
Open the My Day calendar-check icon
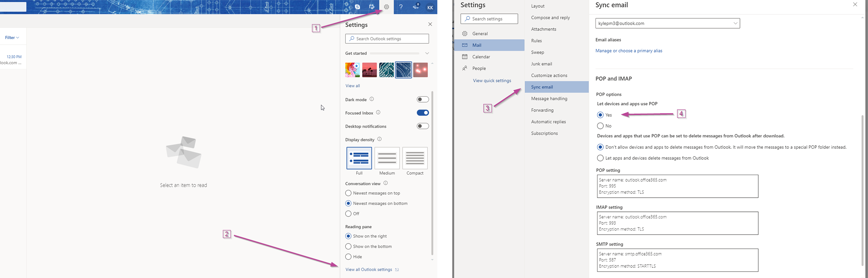[x=372, y=7]
